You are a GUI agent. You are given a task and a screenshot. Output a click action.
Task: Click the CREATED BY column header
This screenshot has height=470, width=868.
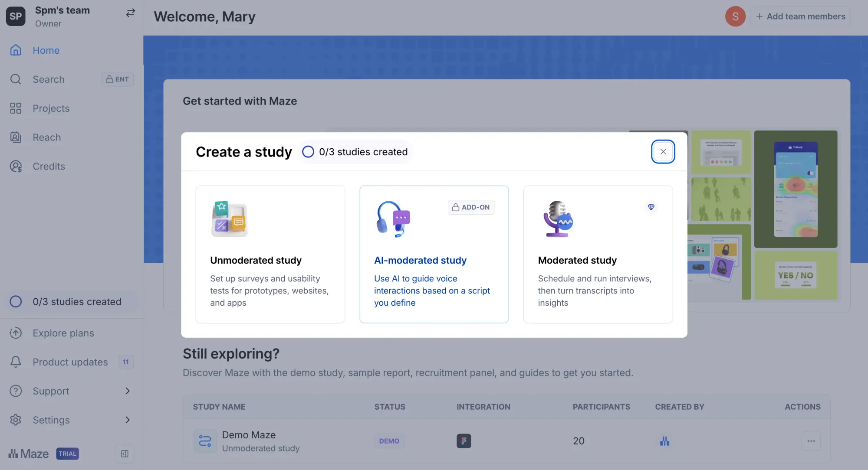(680, 407)
